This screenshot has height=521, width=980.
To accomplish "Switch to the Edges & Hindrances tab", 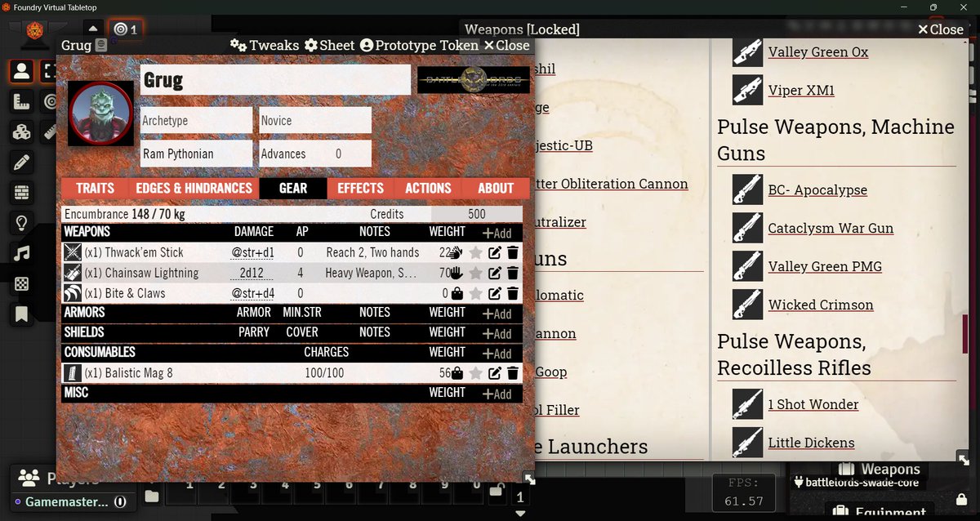I will 194,188.
